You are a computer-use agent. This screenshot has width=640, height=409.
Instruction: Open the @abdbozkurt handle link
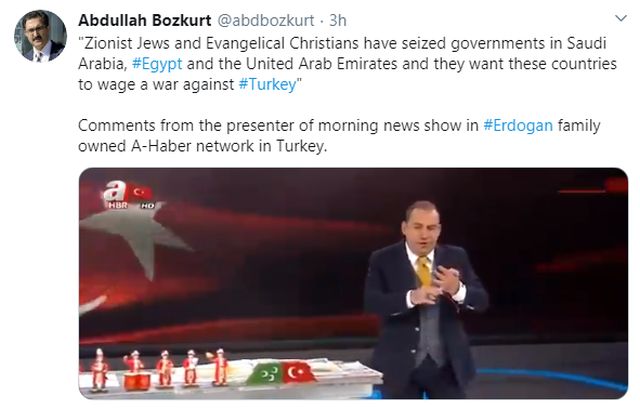pos(266,20)
